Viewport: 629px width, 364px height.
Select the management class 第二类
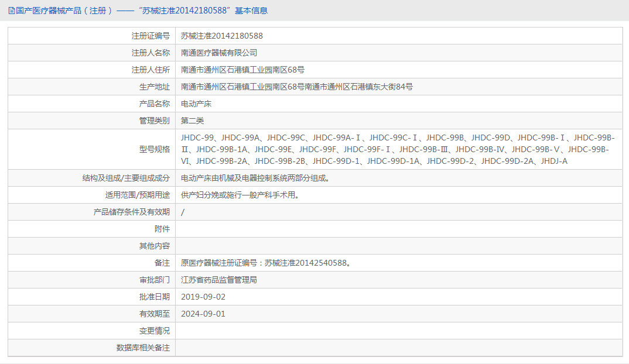click(x=192, y=121)
